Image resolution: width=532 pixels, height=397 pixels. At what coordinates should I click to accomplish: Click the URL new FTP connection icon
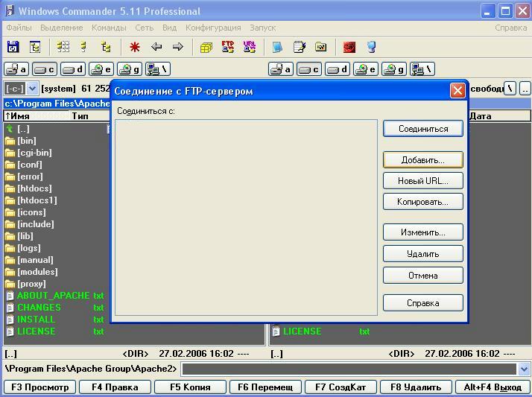(x=250, y=47)
